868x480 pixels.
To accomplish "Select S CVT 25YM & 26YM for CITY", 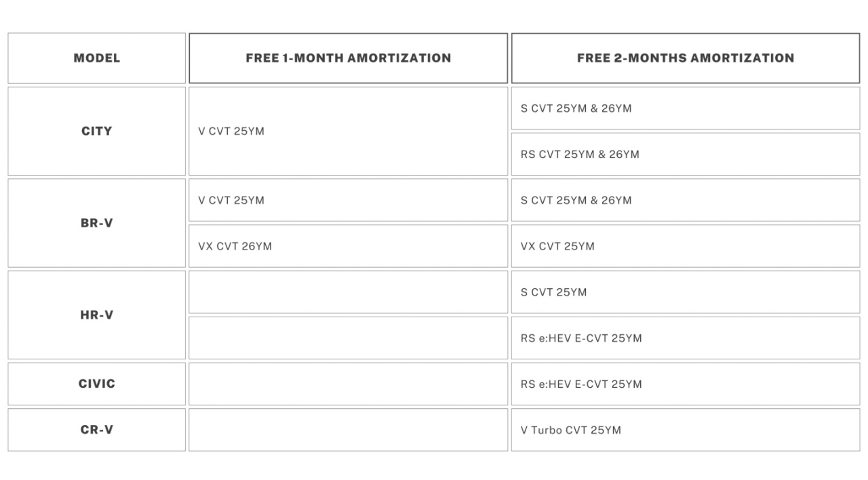I will tap(576, 108).
